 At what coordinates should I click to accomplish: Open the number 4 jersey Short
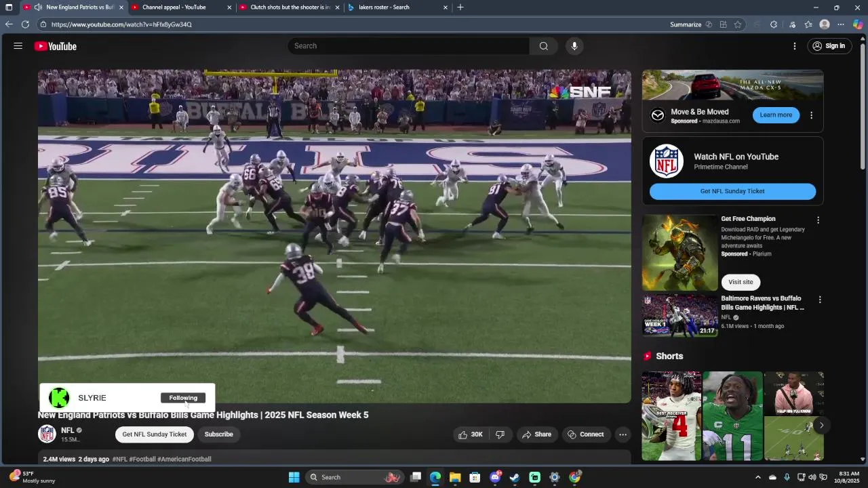click(671, 415)
